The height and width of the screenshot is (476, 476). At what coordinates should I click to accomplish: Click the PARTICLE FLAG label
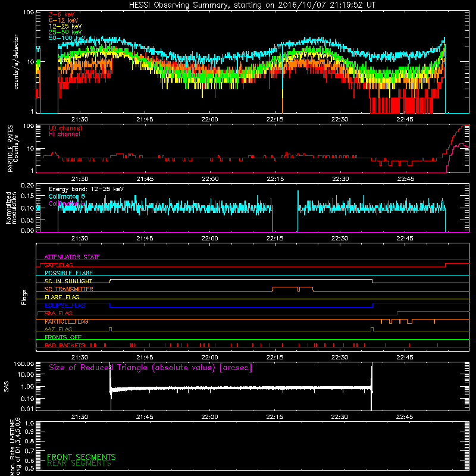[x=67, y=321]
